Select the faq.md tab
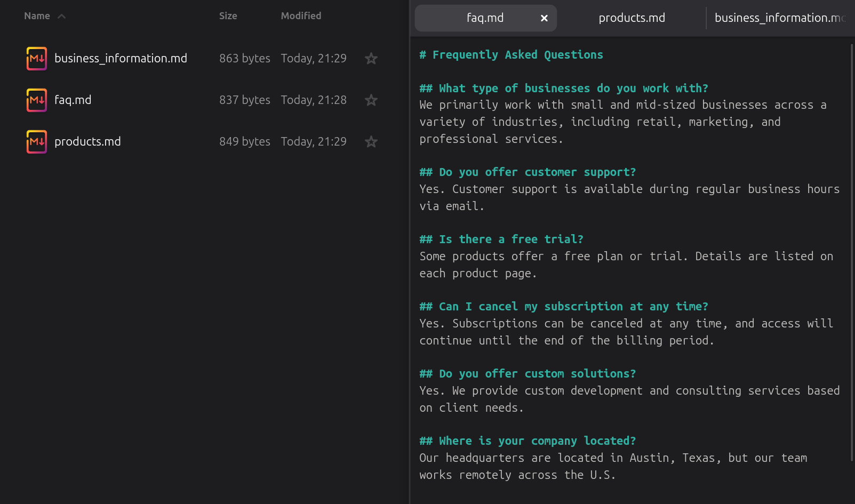 [x=485, y=18]
